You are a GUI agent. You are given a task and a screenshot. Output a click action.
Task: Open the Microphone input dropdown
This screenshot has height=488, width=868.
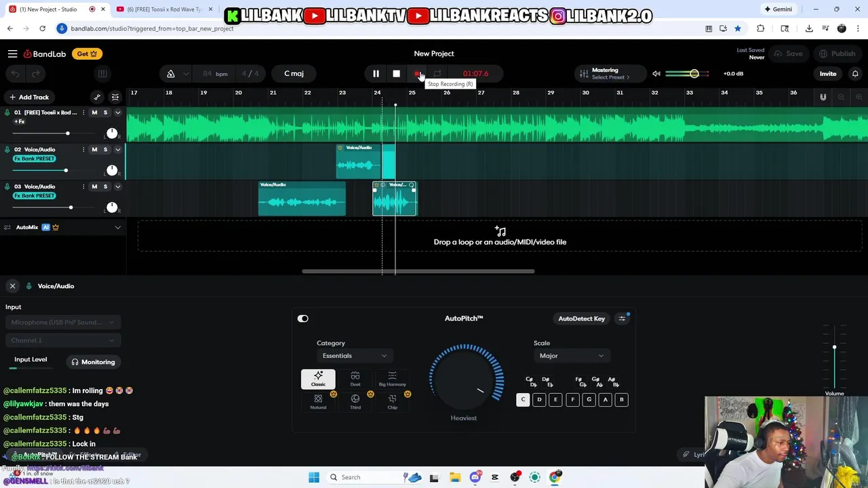point(63,323)
